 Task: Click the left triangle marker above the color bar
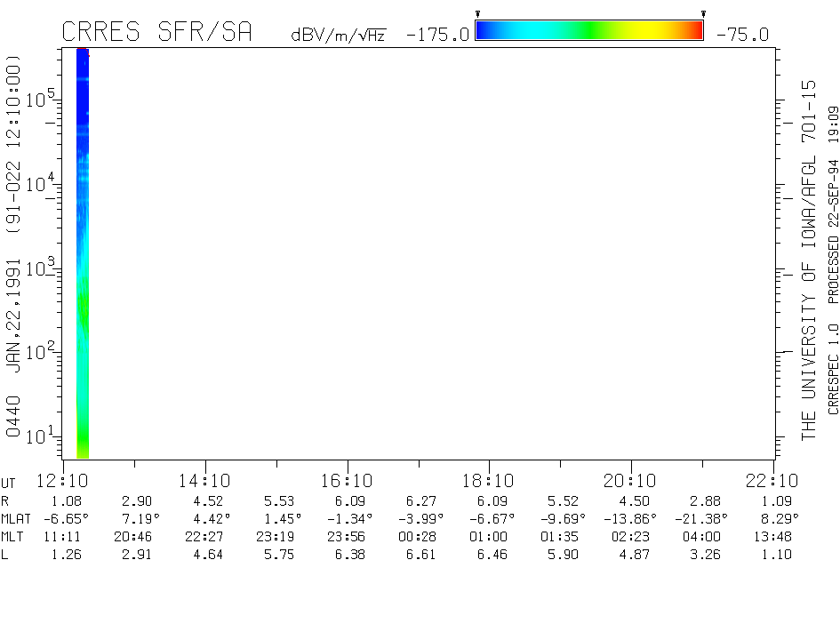click(x=478, y=14)
